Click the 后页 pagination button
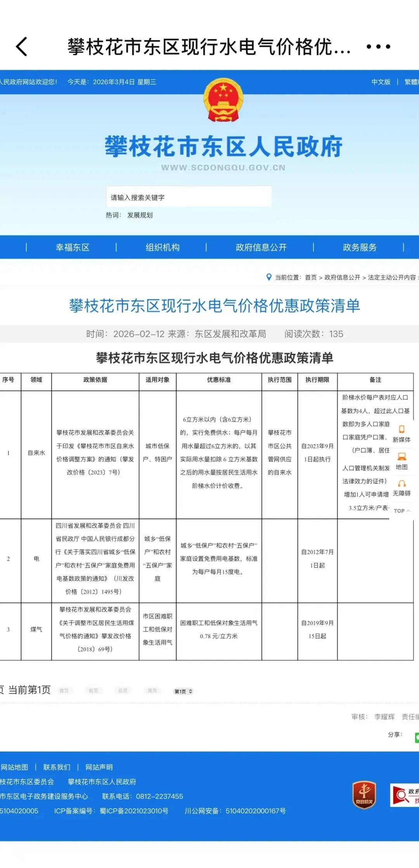Viewport: 419px width, 868px height. coord(123,690)
